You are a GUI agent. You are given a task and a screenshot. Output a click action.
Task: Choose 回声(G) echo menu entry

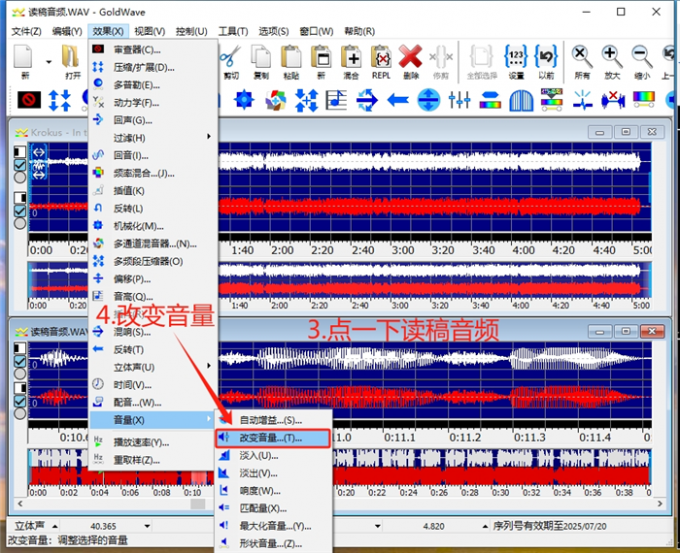click(154, 120)
